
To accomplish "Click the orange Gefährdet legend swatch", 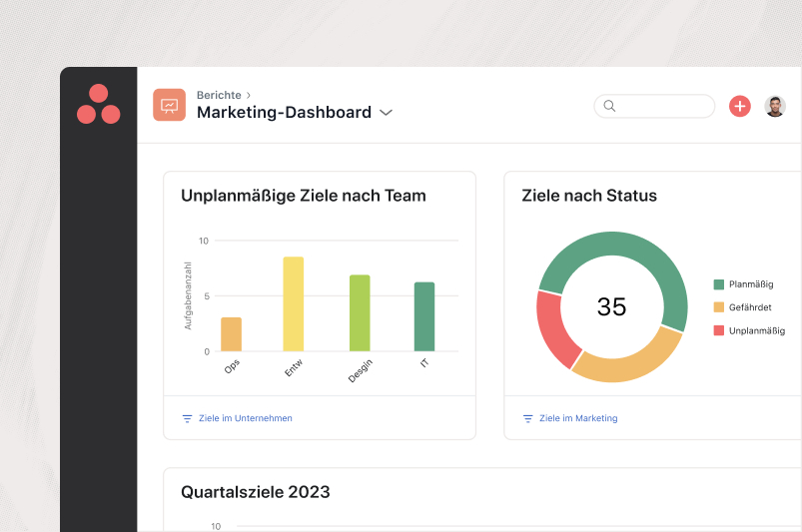I will tap(718, 307).
